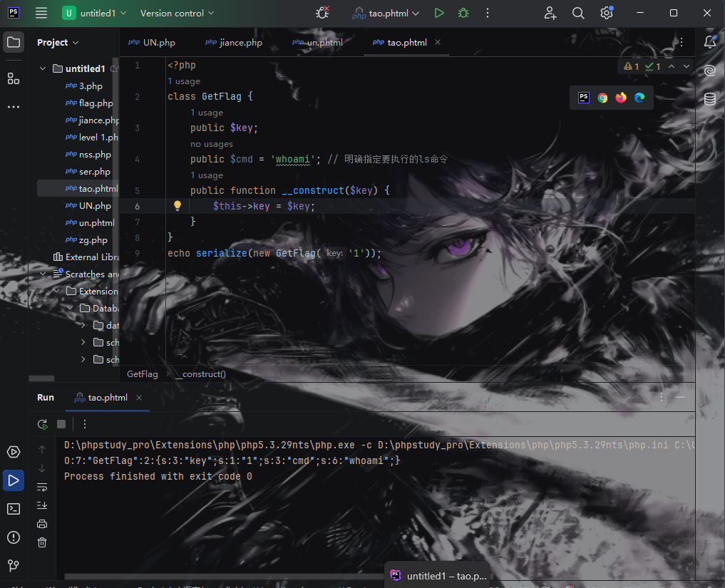Open preview in Chrome browser icon
The image size is (725, 588).
tap(602, 98)
